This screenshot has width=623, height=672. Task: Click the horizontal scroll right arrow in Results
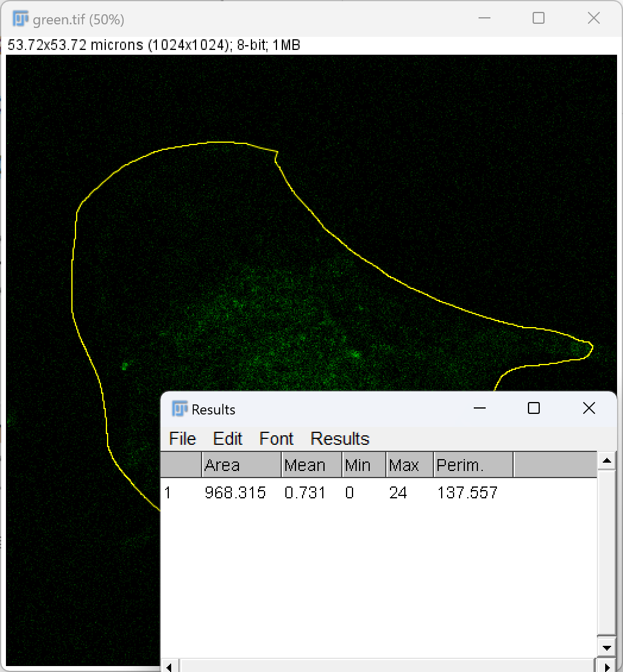tap(607, 667)
